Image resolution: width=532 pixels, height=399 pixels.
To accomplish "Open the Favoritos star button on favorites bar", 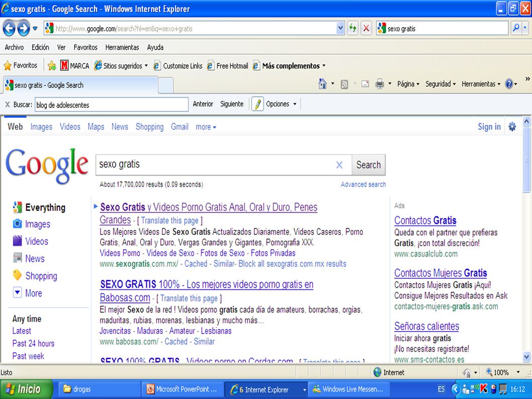I will point(20,65).
